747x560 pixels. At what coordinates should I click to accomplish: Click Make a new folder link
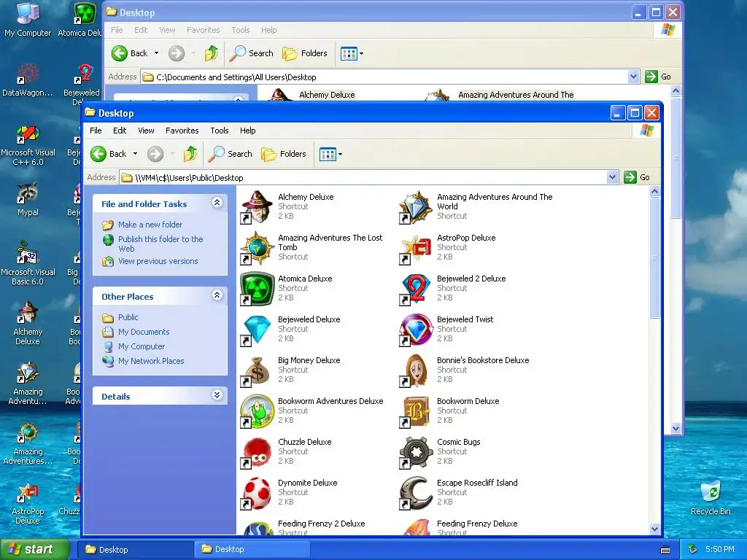[x=150, y=225]
